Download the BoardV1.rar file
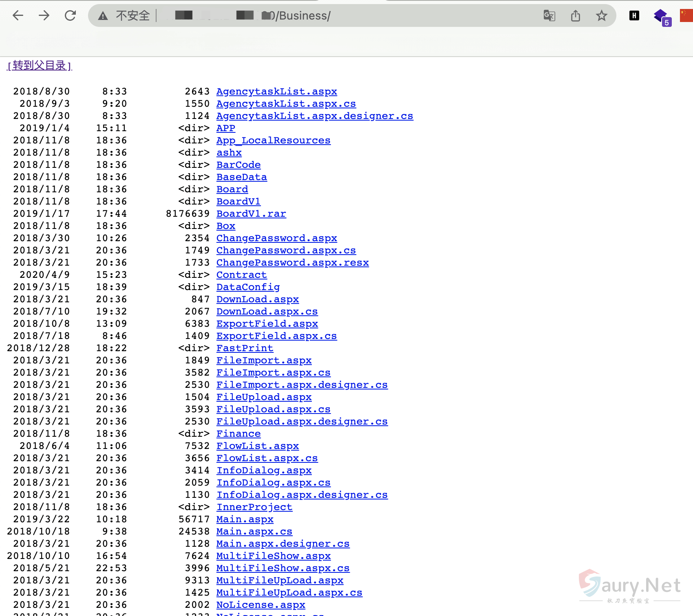The height and width of the screenshot is (616, 693). tap(251, 214)
